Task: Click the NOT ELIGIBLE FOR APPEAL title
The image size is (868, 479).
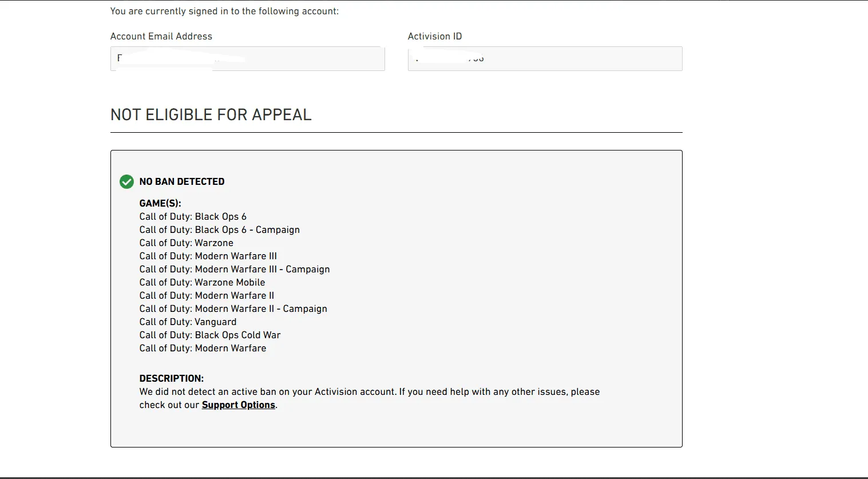Action: 211,114
